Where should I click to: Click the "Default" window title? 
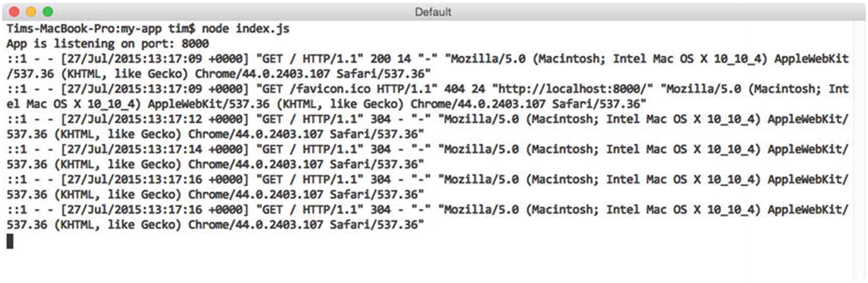click(x=433, y=12)
